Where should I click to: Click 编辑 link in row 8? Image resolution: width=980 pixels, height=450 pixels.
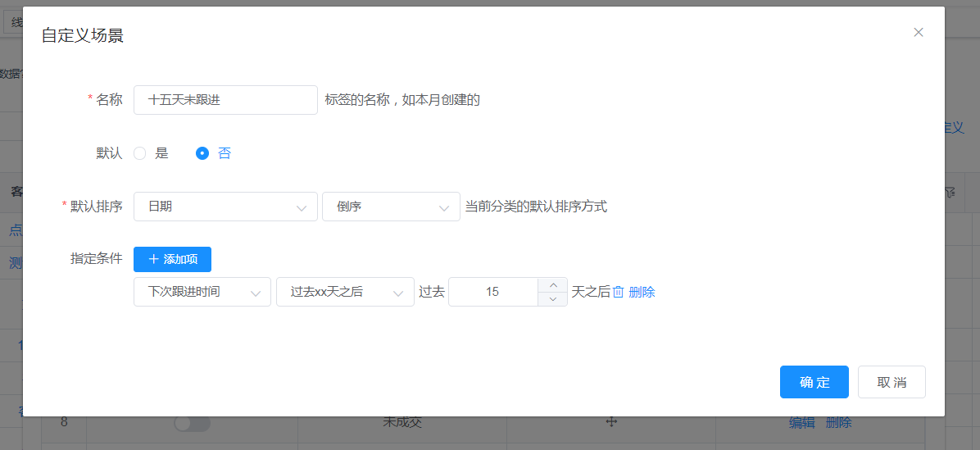pyautogui.click(x=801, y=423)
